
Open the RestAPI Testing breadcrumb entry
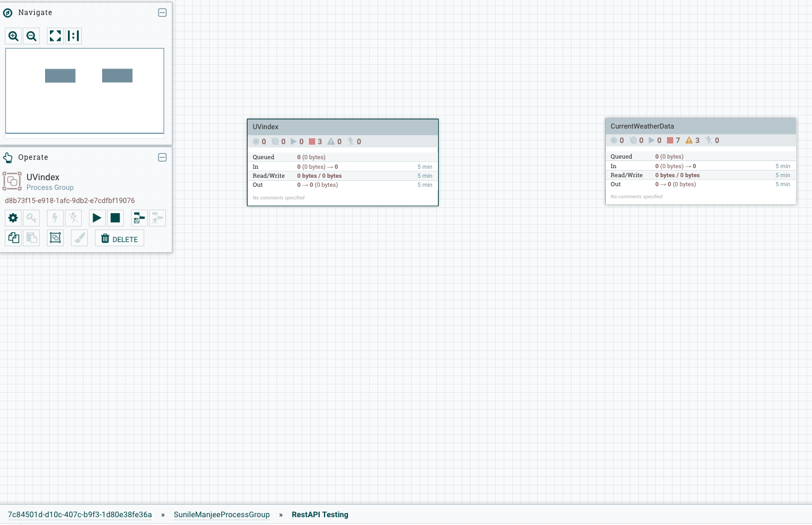click(x=320, y=515)
